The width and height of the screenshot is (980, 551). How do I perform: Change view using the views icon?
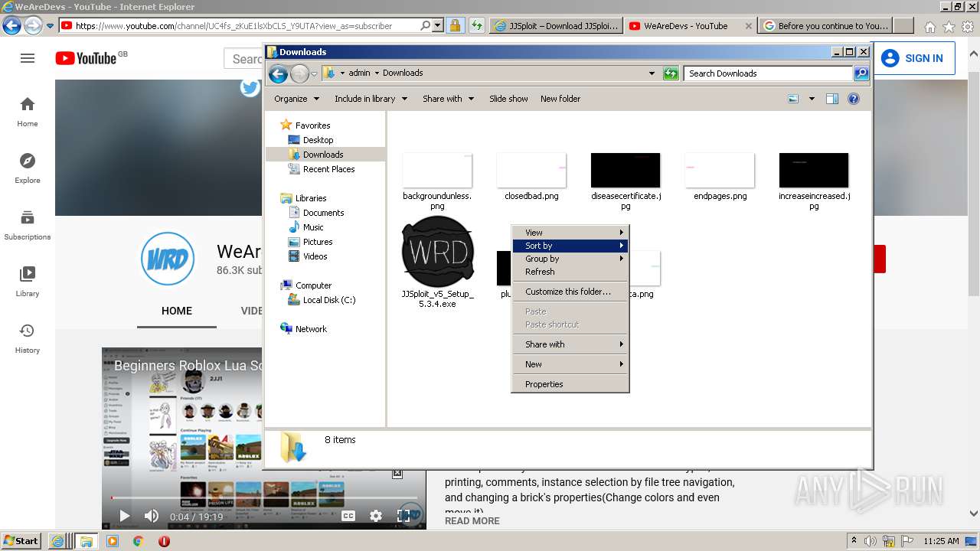click(793, 99)
